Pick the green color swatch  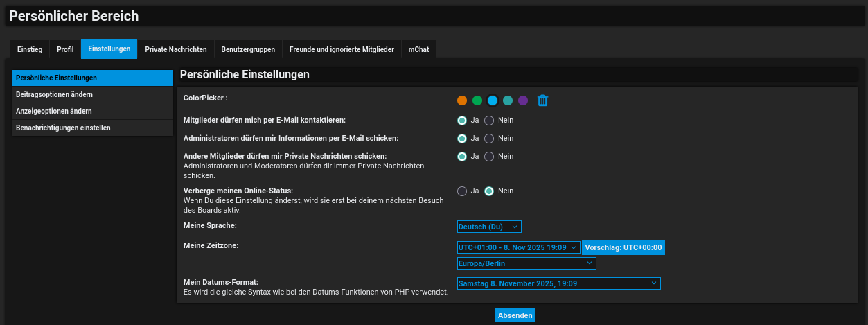coord(477,100)
